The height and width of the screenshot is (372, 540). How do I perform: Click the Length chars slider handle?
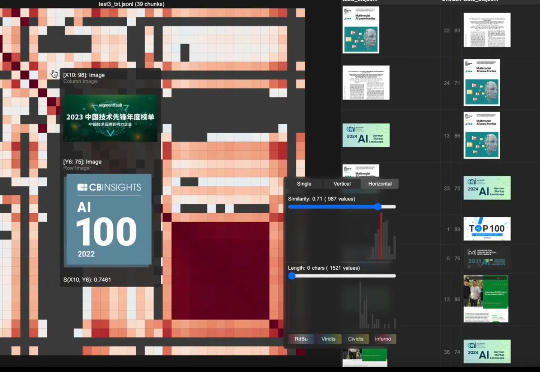(292, 276)
